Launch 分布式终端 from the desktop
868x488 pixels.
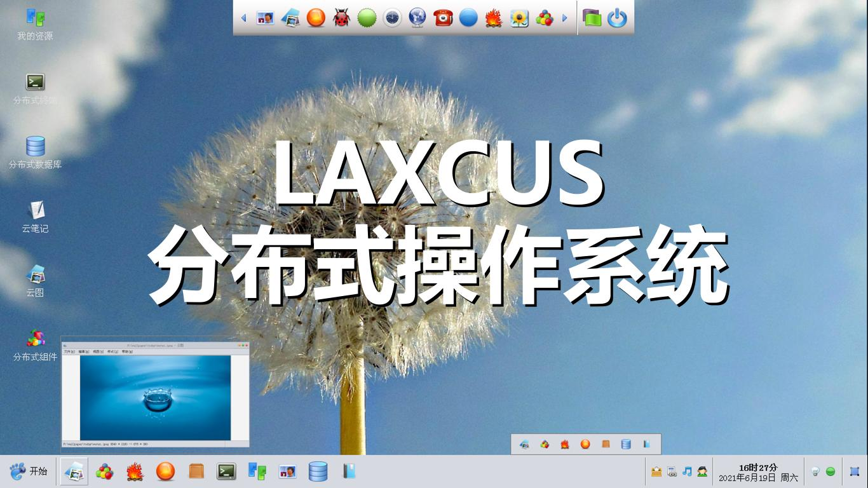pos(35,88)
